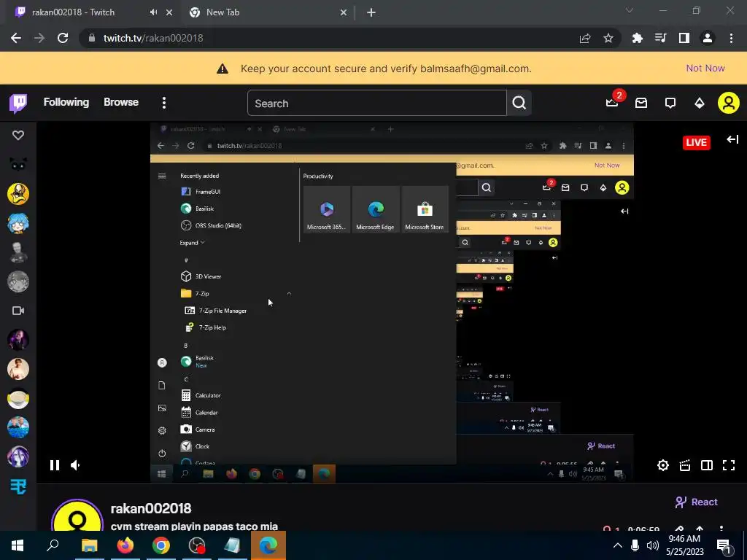Open the yellow user profile avatar menu

pyautogui.click(x=729, y=103)
